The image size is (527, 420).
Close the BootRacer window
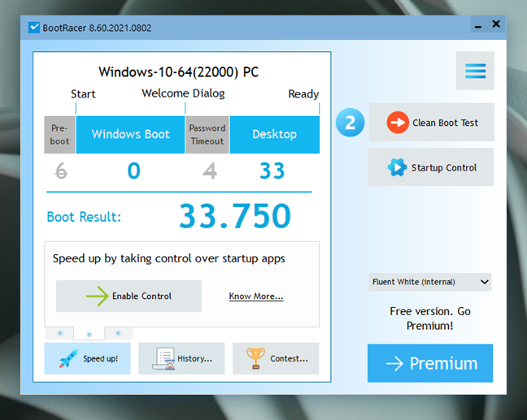point(496,24)
